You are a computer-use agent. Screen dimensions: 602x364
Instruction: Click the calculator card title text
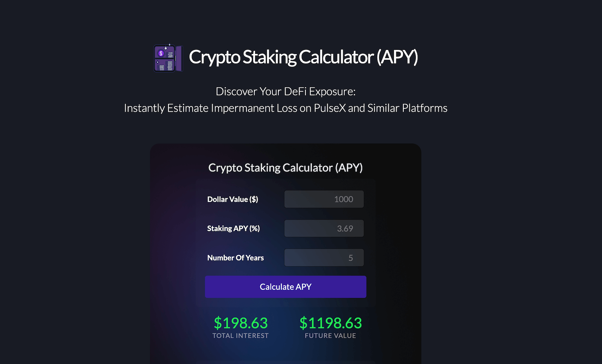(285, 168)
